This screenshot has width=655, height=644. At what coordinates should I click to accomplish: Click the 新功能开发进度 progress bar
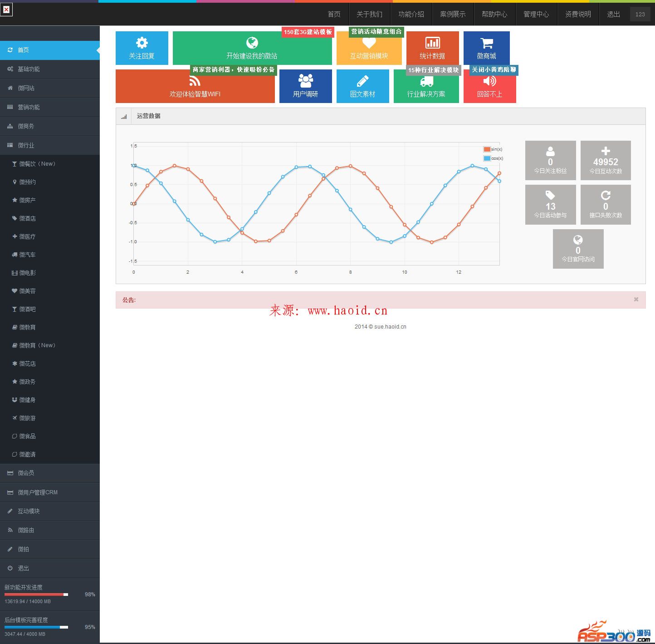click(36, 595)
